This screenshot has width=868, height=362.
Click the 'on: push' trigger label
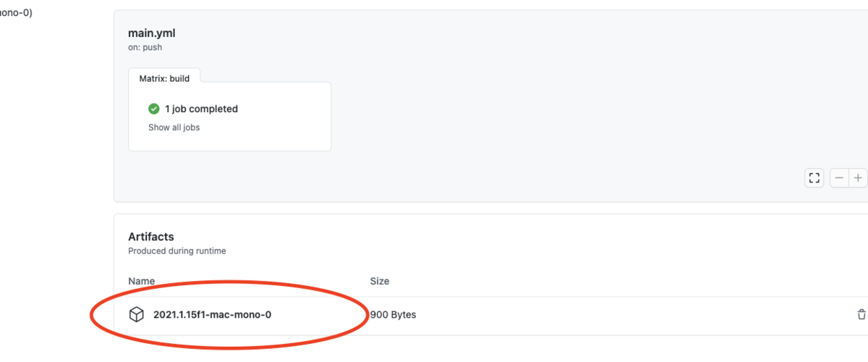tap(145, 48)
